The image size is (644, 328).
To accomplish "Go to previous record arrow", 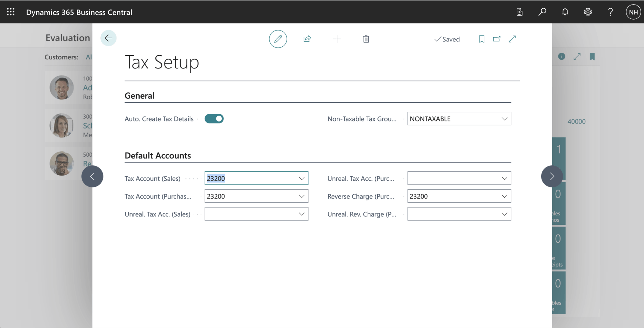I will 92,176.
